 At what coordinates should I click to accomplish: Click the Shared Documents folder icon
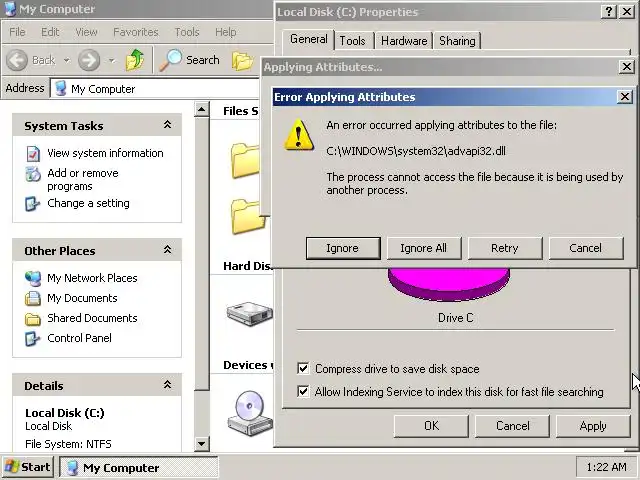(33, 319)
